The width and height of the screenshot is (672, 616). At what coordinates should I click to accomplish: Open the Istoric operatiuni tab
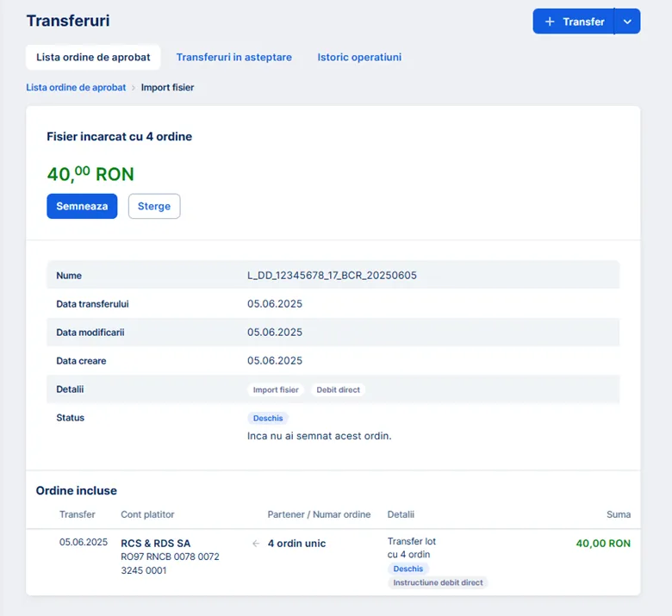(x=359, y=58)
